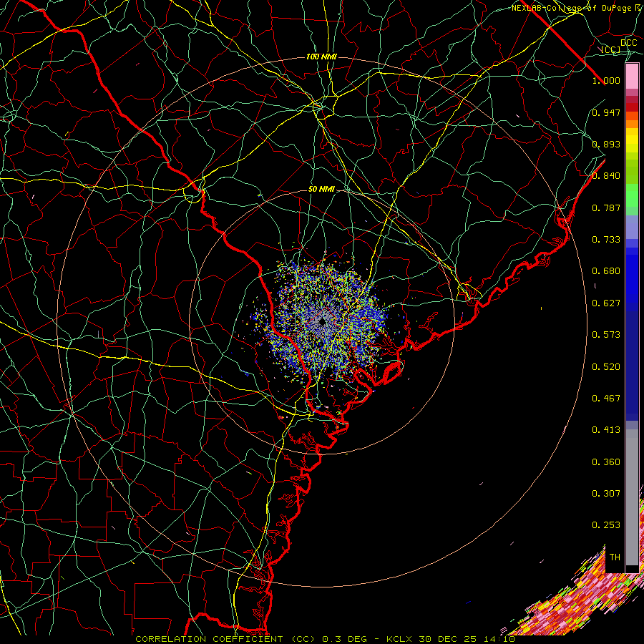Click the 0.627 legend value
Viewport: 644px width, 644px height.
click(606, 303)
